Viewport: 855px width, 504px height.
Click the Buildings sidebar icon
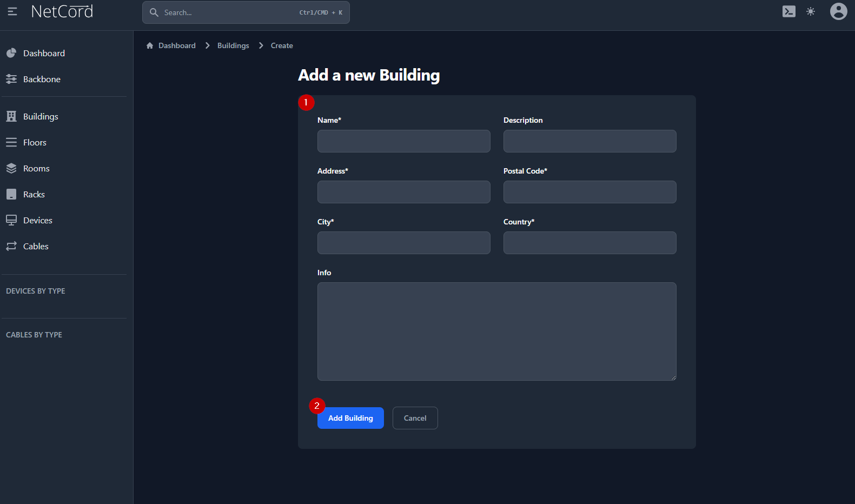click(11, 116)
